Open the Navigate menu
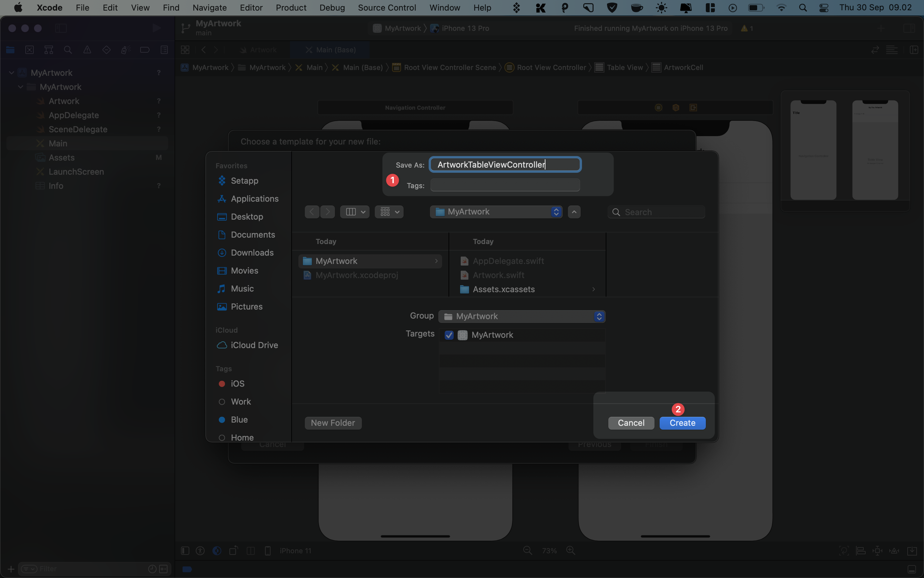Screen dimensions: 924x578 tap(209, 8)
